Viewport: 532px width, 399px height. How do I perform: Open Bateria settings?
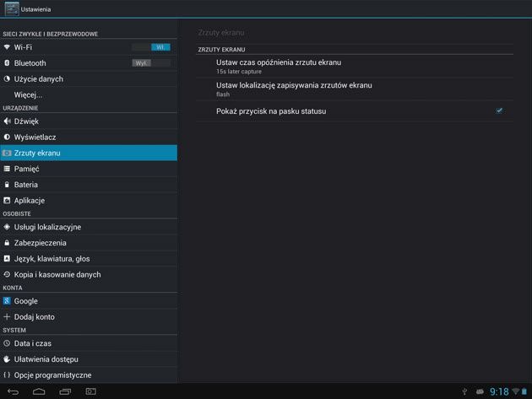pos(89,185)
